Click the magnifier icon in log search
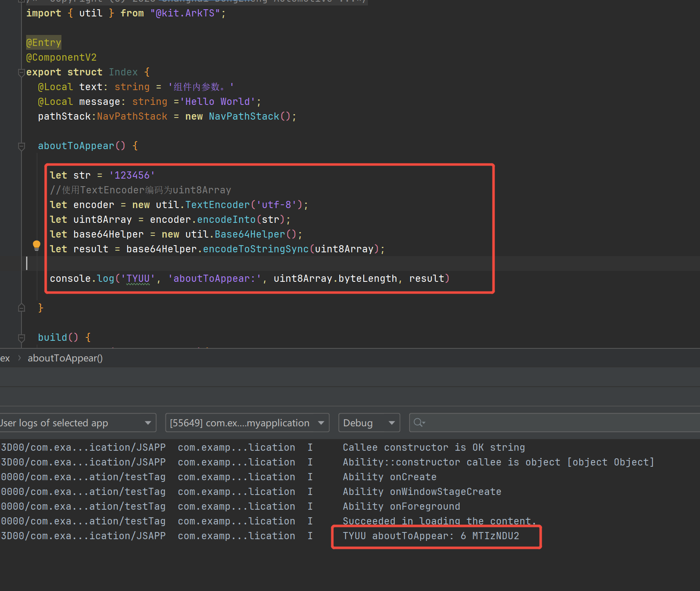Screen dimensions: 700x591 (x=418, y=423)
